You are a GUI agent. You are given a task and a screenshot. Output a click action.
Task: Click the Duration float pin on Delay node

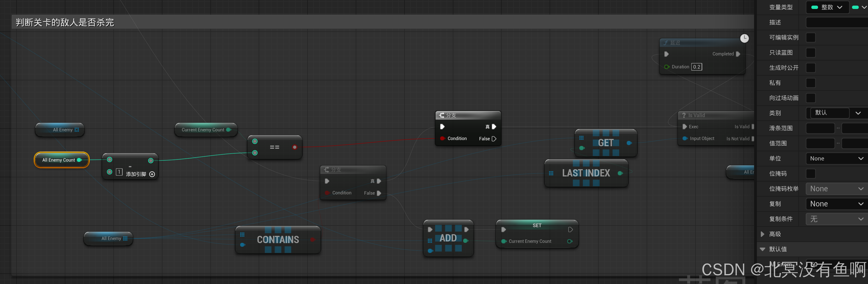click(x=666, y=67)
